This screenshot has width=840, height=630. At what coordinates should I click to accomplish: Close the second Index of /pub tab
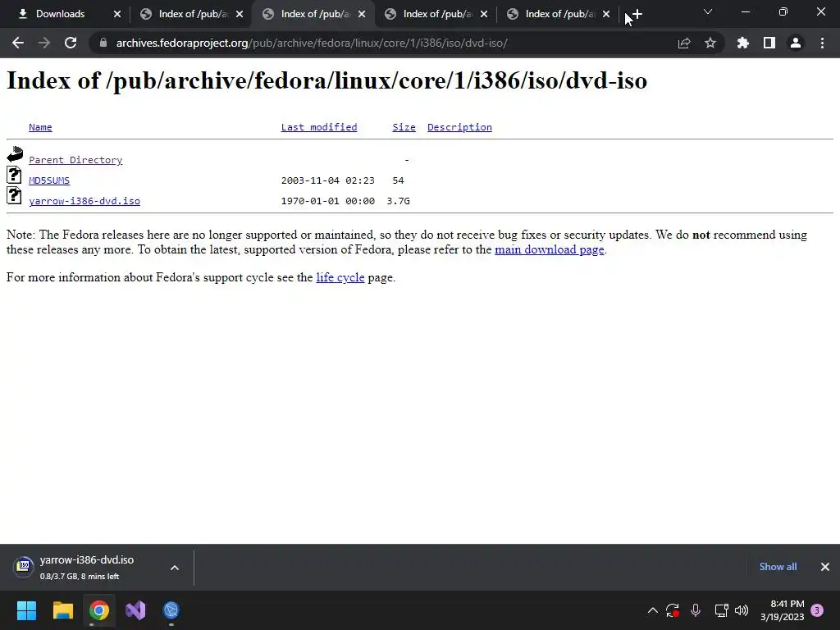240,15
